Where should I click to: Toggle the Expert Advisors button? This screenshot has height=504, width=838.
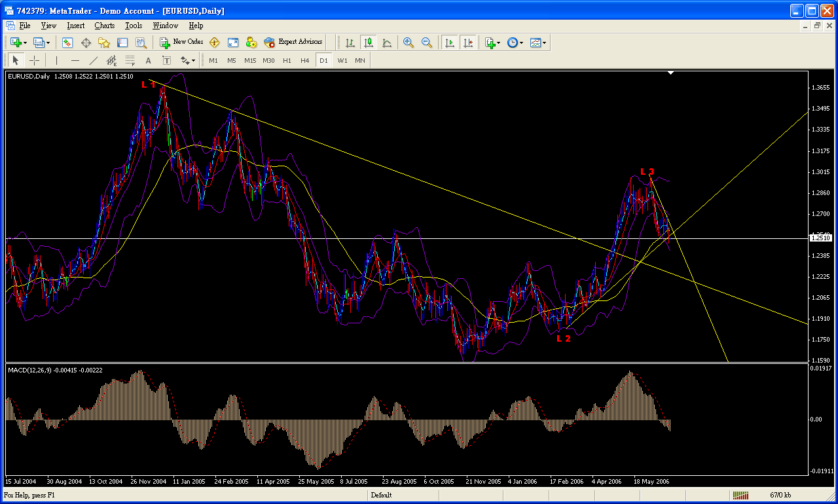click(293, 43)
